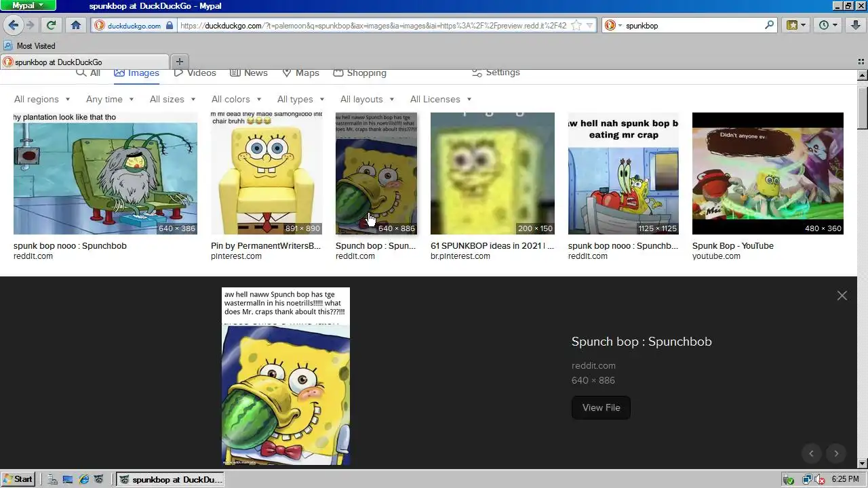Click the large watermelon SpongeBob preview image
This screenshot has height=488, width=868.
285,376
